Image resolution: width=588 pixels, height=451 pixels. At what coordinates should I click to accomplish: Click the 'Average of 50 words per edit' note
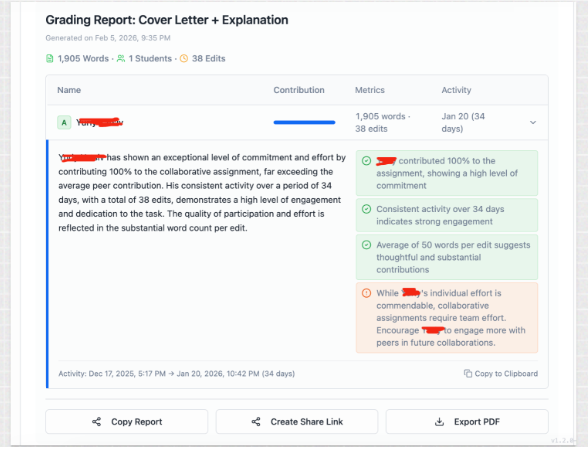click(447, 257)
